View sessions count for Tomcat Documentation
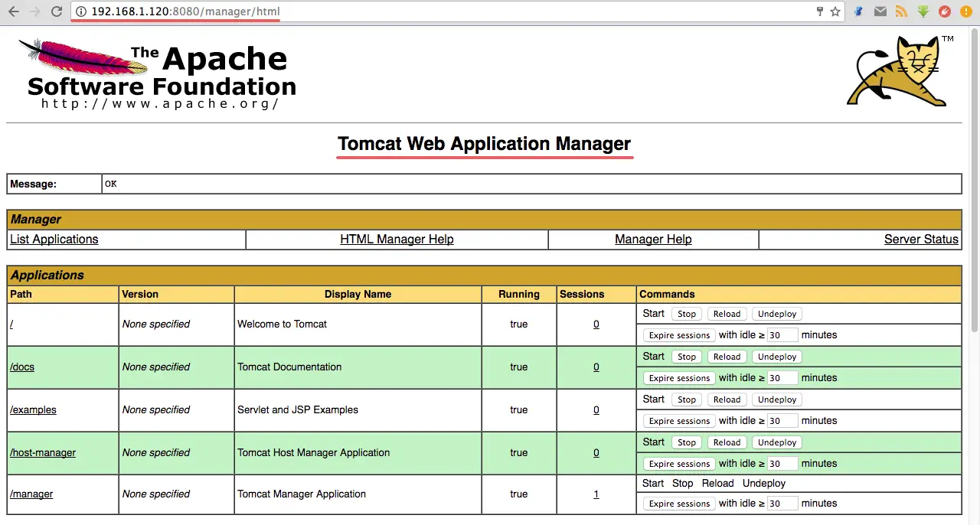Image resolution: width=980 pixels, height=525 pixels. [x=596, y=367]
